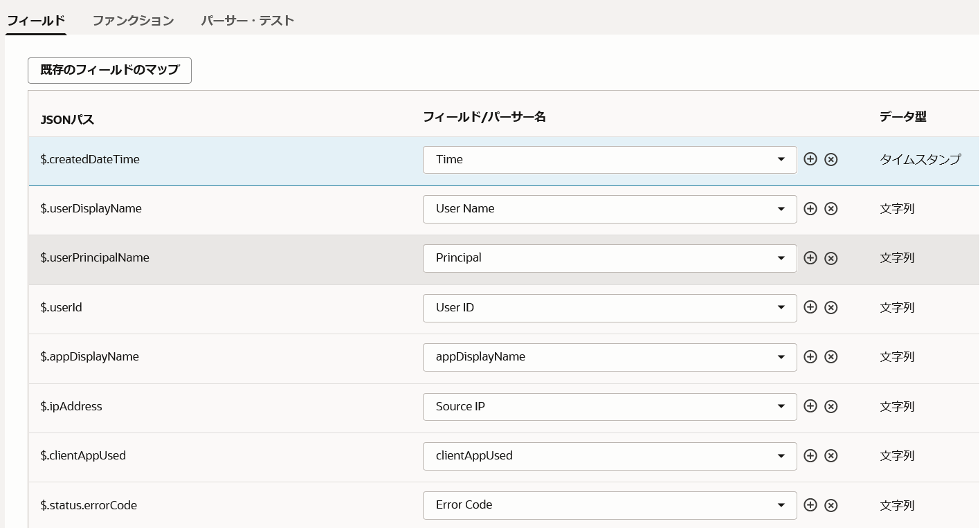Screen dimensions: 980x528
Task: Click the $.status.errorCode JSON path
Action: coord(89,505)
